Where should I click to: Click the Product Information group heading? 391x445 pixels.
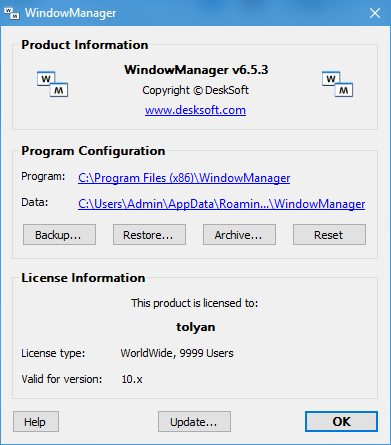click(x=85, y=45)
